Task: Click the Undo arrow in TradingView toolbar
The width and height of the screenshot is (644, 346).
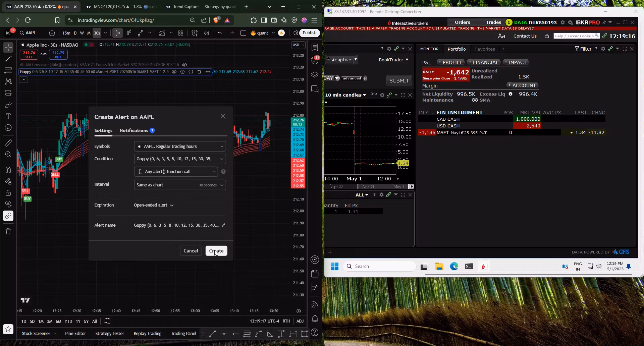Action: click(x=220, y=33)
